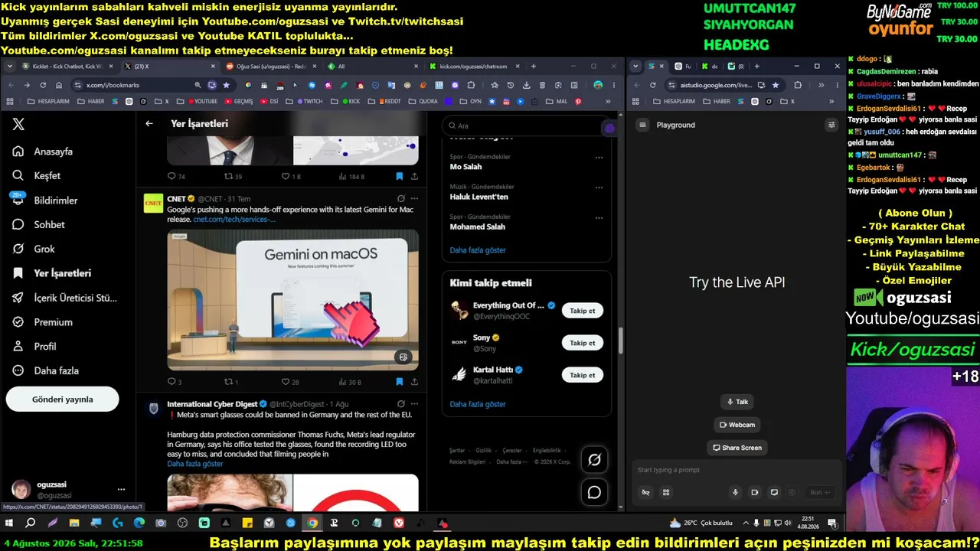Toggle the AI Studio sidebar hamburger menu
This screenshot has width=980, height=551.
(643, 125)
